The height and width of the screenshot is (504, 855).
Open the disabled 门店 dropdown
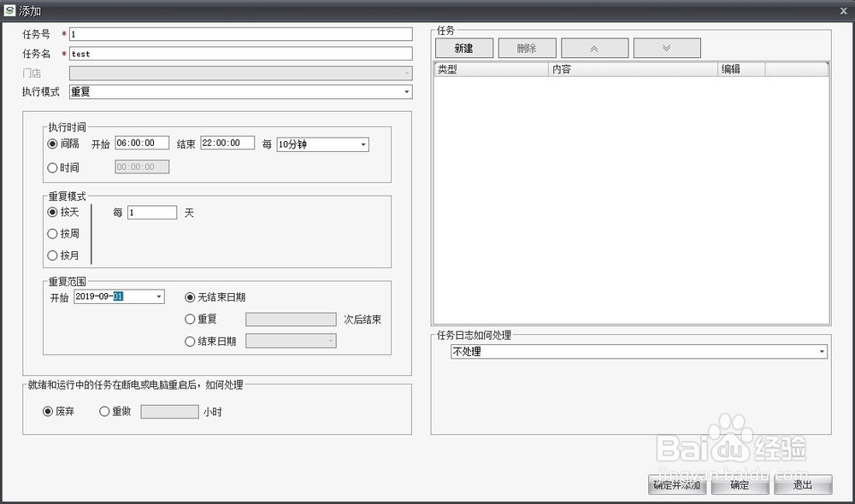coord(406,73)
